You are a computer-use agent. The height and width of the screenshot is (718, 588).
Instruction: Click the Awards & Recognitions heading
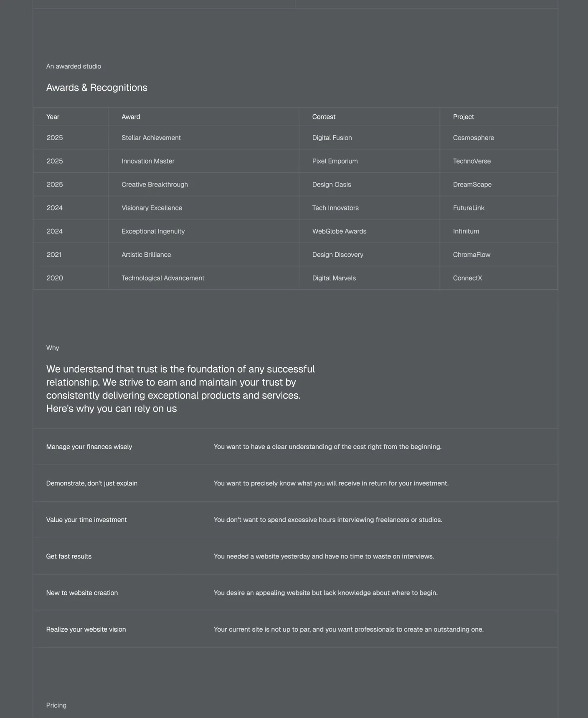click(x=96, y=88)
